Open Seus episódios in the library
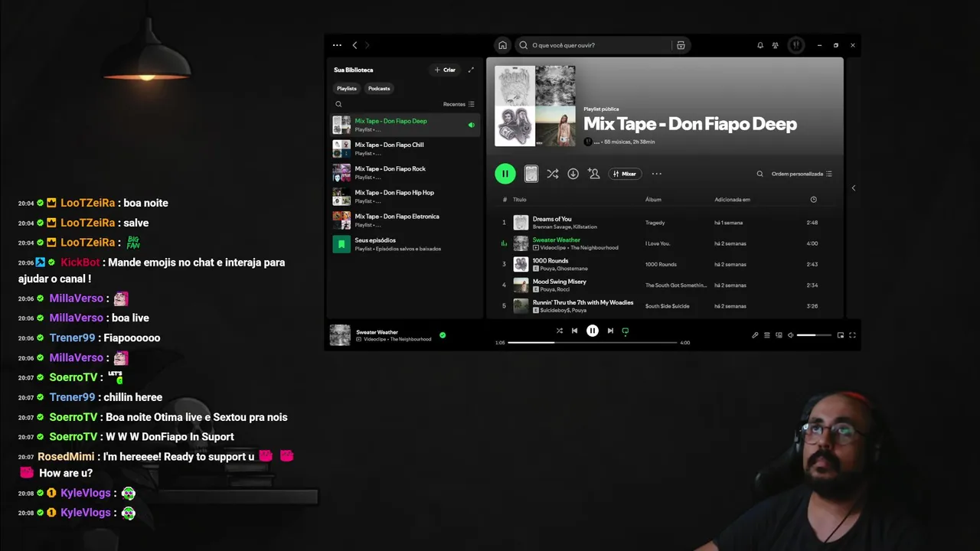The height and width of the screenshot is (551, 980). [405, 244]
